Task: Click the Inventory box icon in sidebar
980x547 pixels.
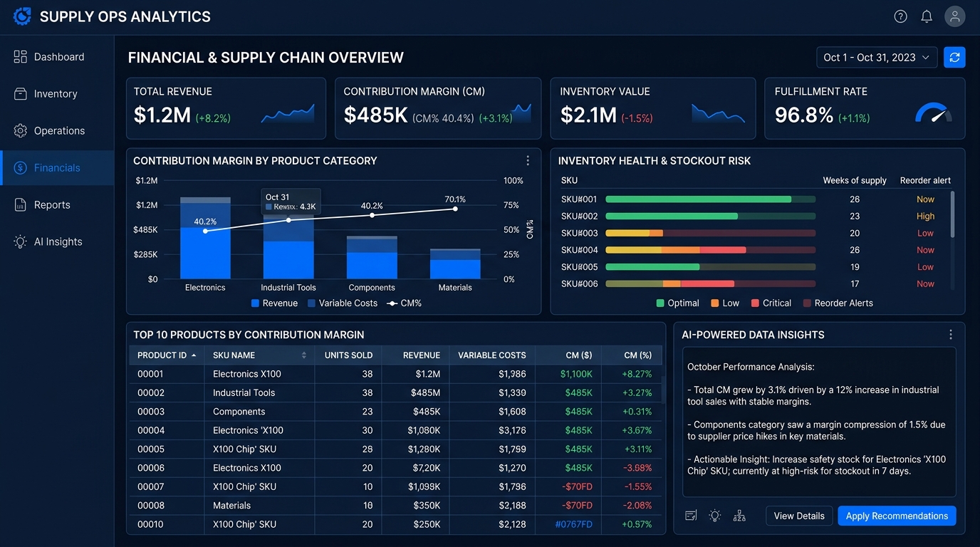Action: pyautogui.click(x=20, y=94)
